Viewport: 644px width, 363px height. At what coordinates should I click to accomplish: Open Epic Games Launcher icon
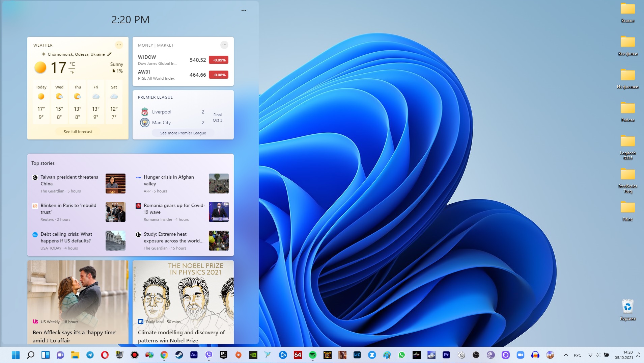223,355
